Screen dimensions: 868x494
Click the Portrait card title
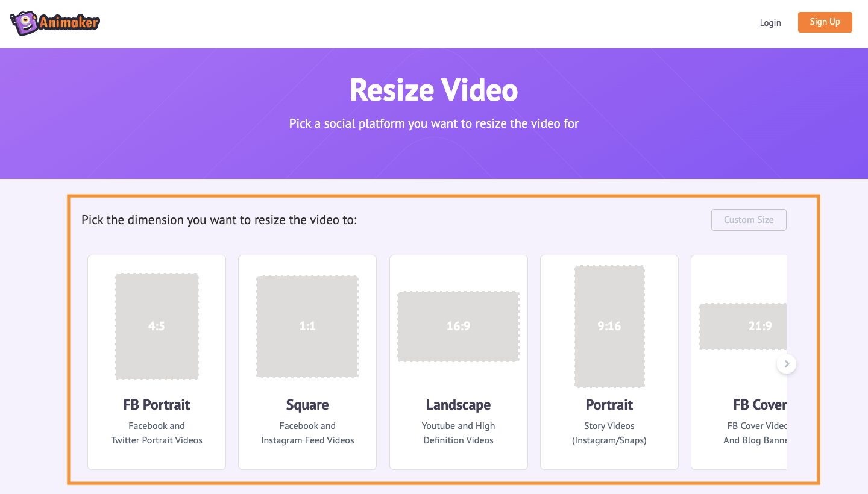[609, 405]
